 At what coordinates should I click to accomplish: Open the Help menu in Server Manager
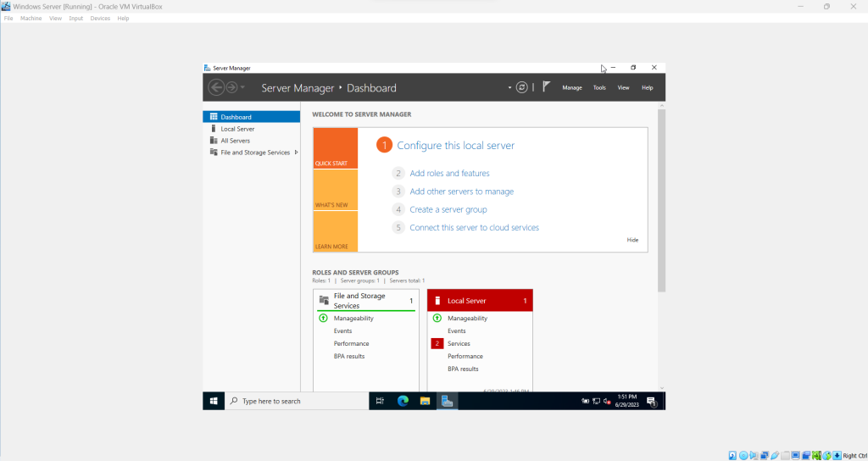(x=647, y=87)
